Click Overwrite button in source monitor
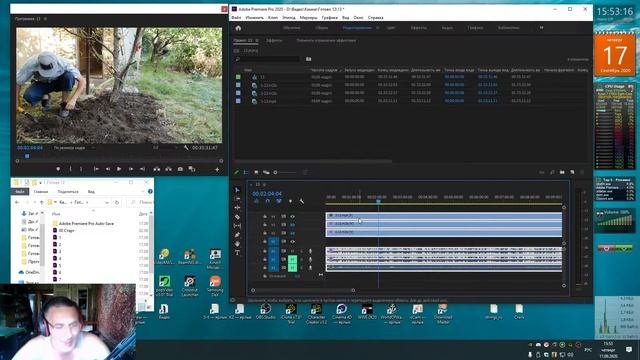The height and width of the screenshot is (360, 640). [169, 169]
